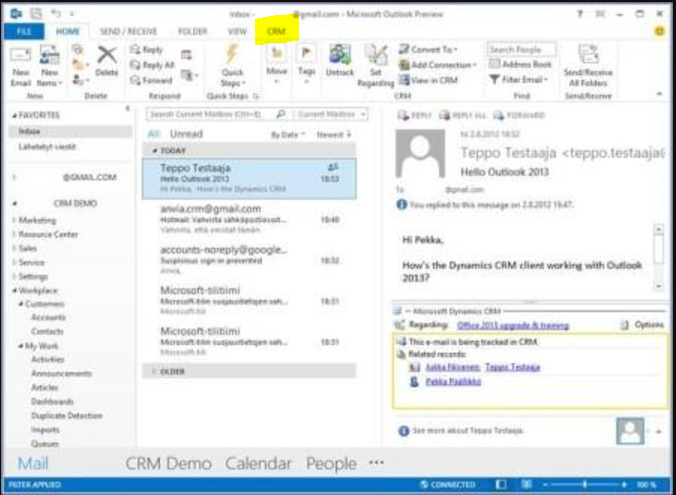Click the message body scrollbar down arrow
Viewport: 676px width, 495px height.
(x=658, y=286)
